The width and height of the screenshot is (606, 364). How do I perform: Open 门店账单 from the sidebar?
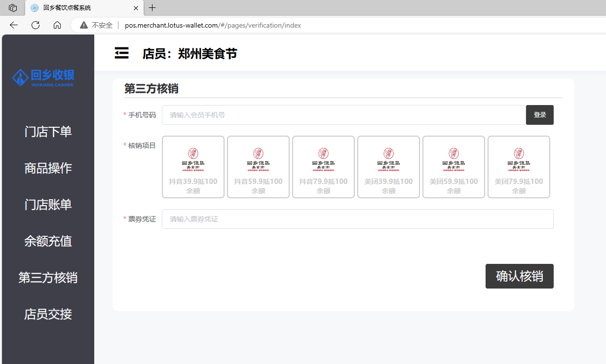47,205
